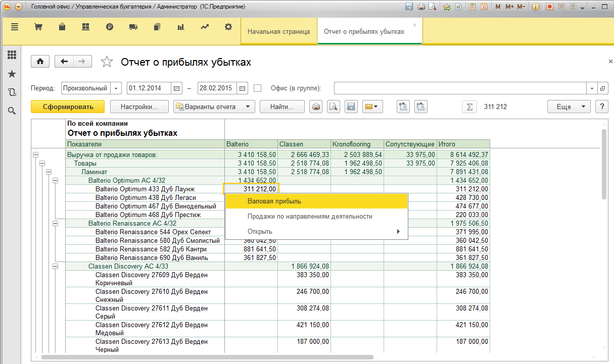Show the info icon in the title bar

[536, 7]
